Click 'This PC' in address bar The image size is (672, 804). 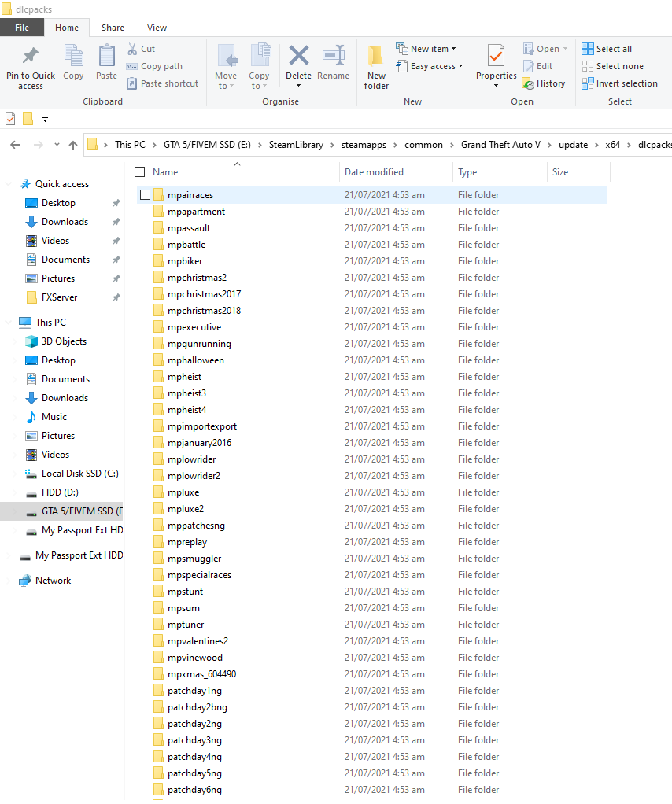click(130, 145)
